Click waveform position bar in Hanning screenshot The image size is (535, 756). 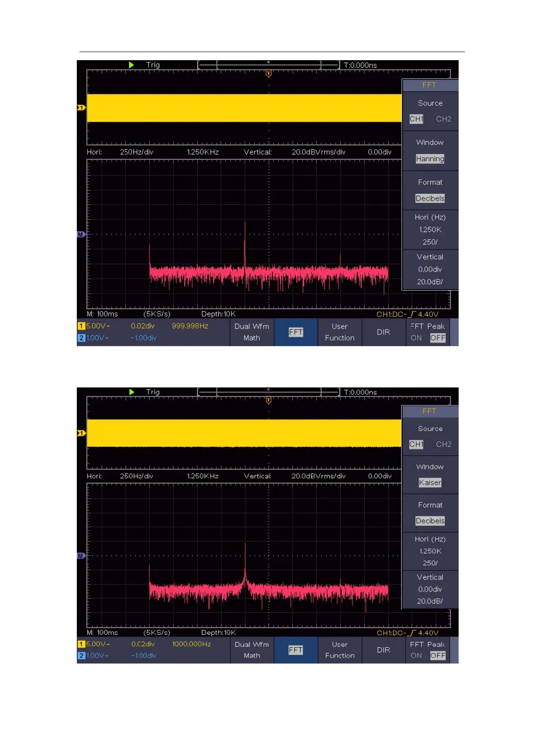coord(269,65)
